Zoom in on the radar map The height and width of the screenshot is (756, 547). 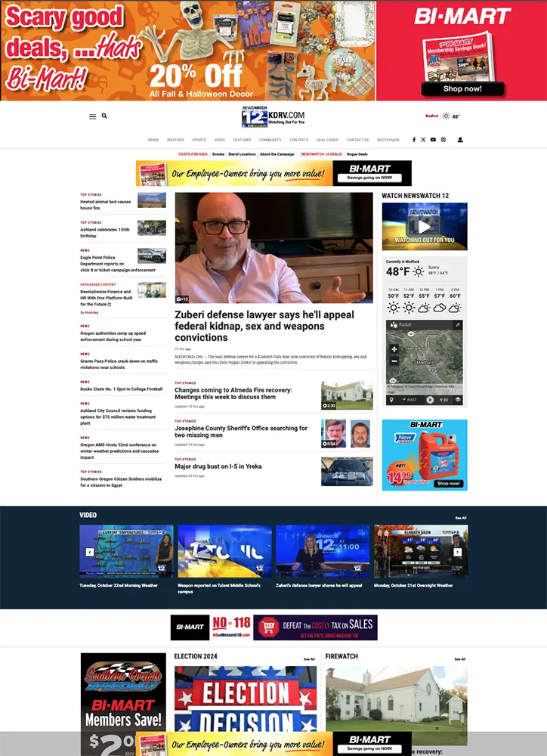pyautogui.click(x=394, y=349)
